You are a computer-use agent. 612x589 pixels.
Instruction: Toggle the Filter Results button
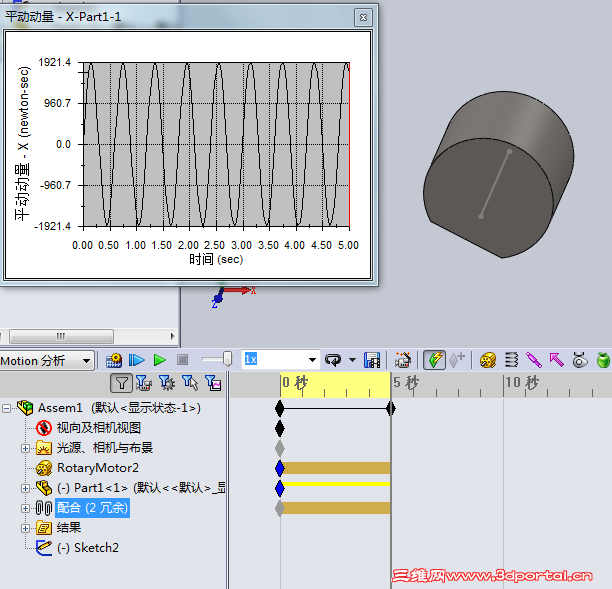213,383
